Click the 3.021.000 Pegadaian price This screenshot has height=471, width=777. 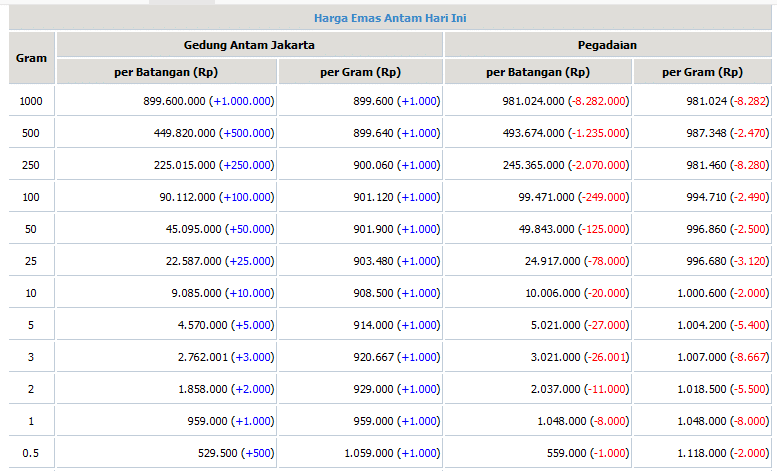(555, 357)
